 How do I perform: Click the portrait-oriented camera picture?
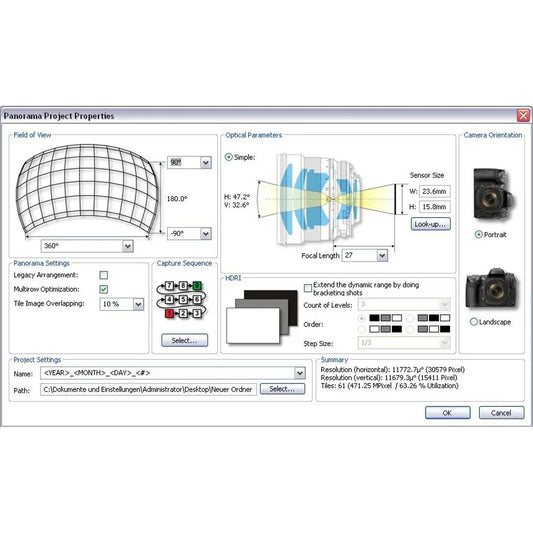pos(493,194)
